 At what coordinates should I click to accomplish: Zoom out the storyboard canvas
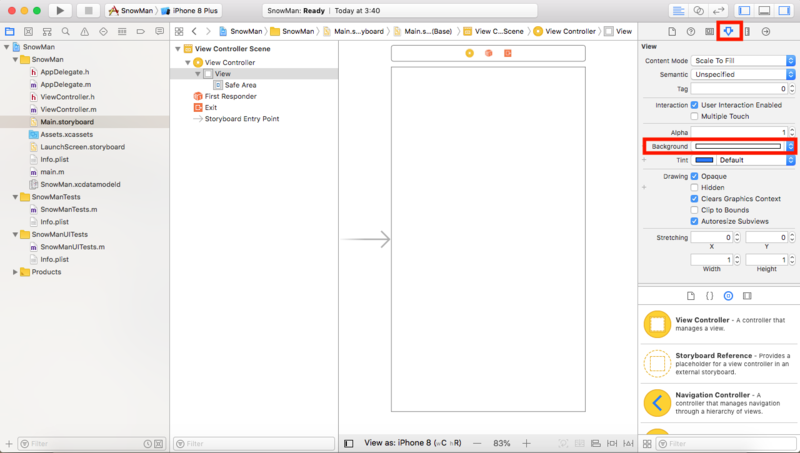pyautogui.click(x=477, y=443)
